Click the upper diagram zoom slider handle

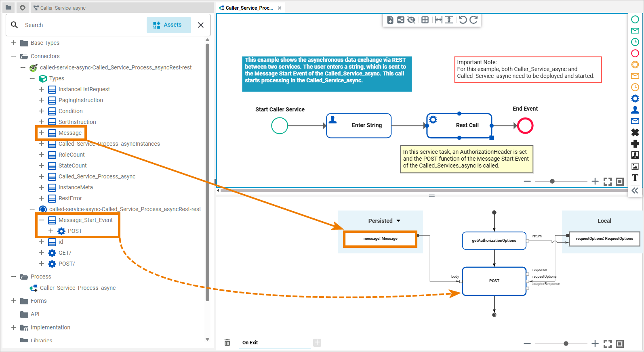pos(552,181)
